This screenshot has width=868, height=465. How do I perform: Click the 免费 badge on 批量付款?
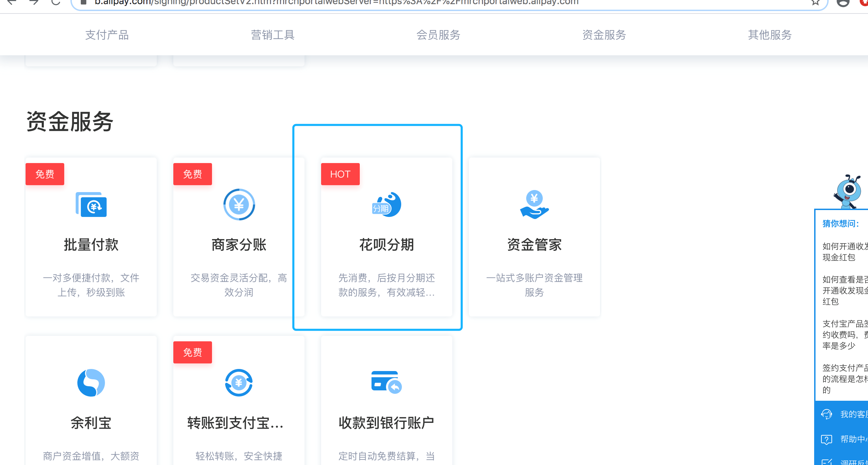tap(45, 174)
